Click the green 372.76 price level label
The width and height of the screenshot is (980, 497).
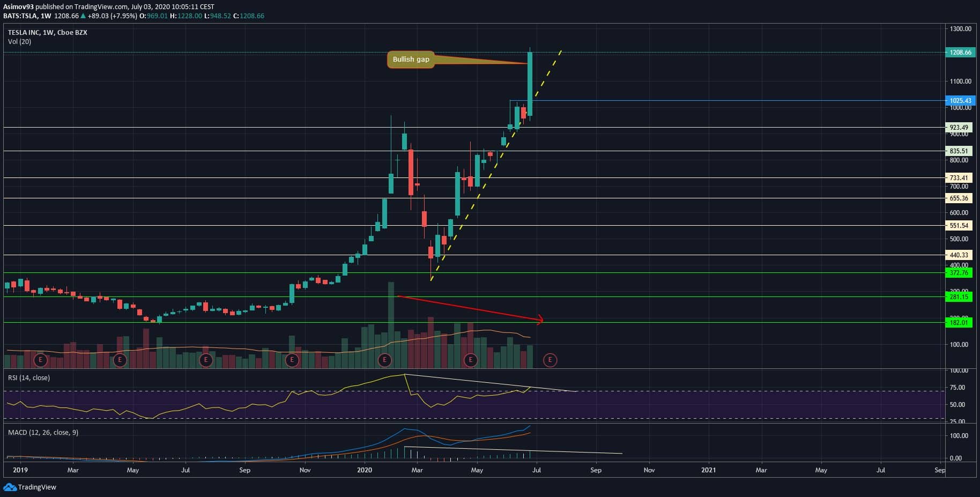point(959,273)
